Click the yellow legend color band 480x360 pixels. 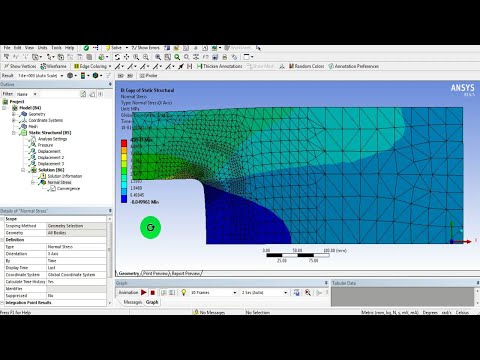click(124, 157)
